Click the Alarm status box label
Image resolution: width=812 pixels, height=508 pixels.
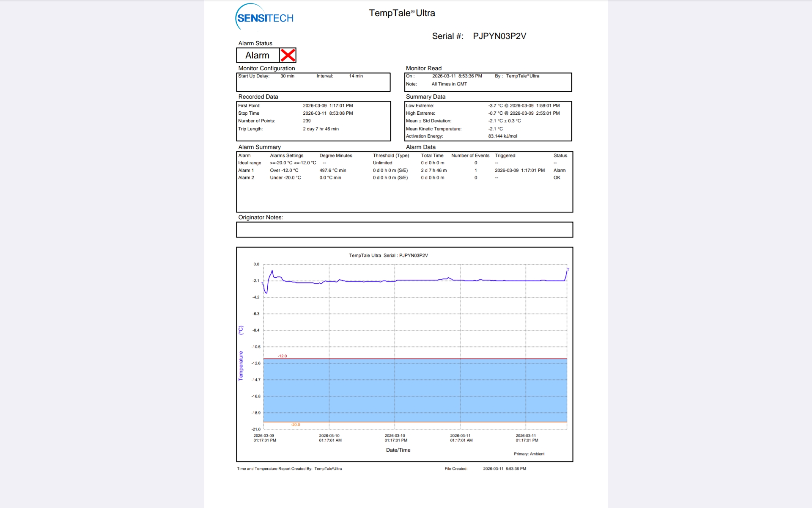coord(257,55)
